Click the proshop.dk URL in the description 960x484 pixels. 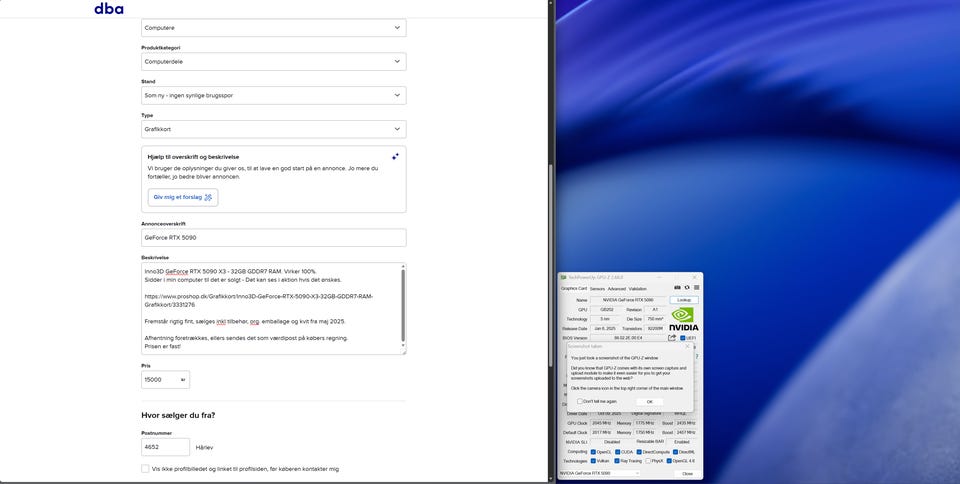click(x=259, y=300)
